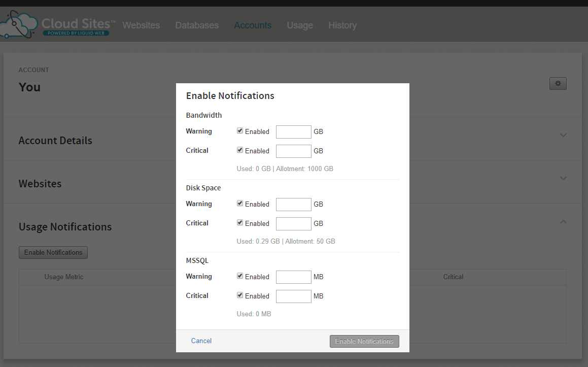Toggle the Disk Space Critical Enabled checkbox
Image resolution: width=588 pixels, height=367 pixels.
pyautogui.click(x=239, y=222)
